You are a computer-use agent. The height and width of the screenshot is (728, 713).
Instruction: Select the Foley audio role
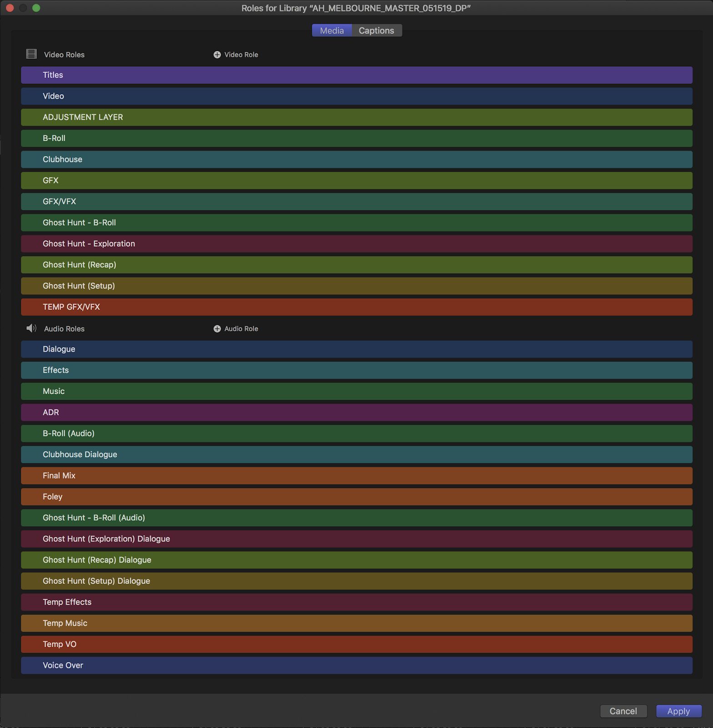[356, 497]
